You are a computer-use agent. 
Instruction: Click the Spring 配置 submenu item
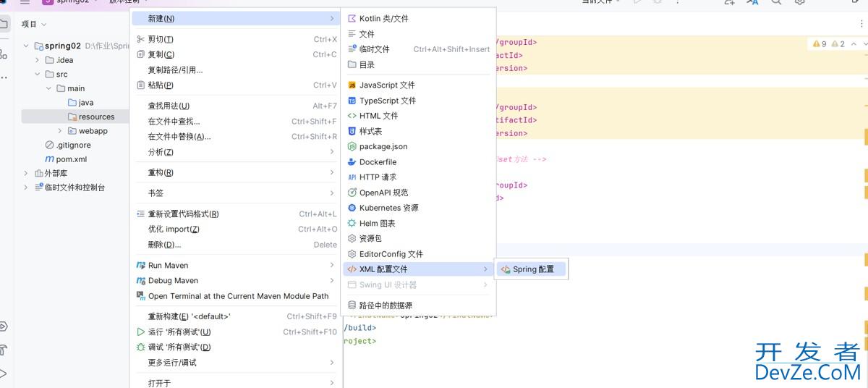coord(532,269)
